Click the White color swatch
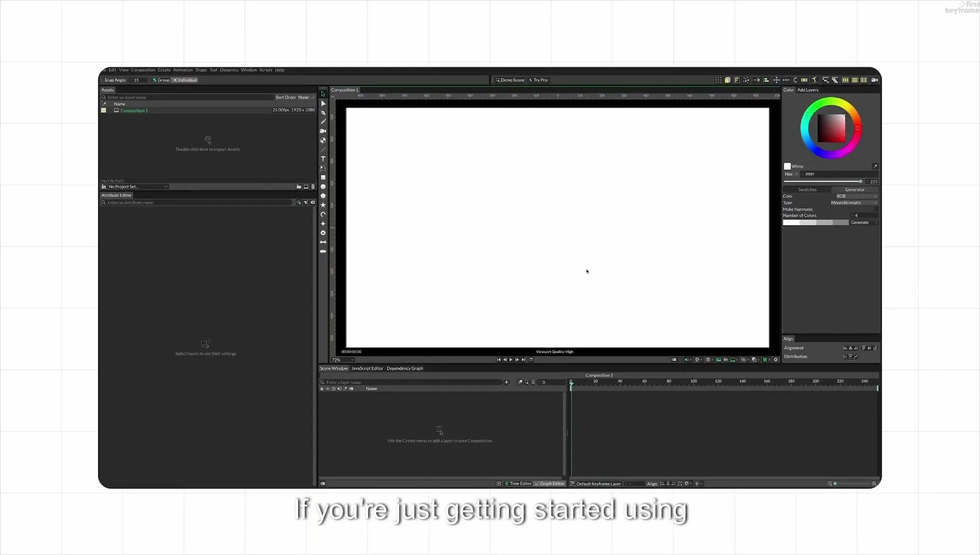 click(787, 166)
